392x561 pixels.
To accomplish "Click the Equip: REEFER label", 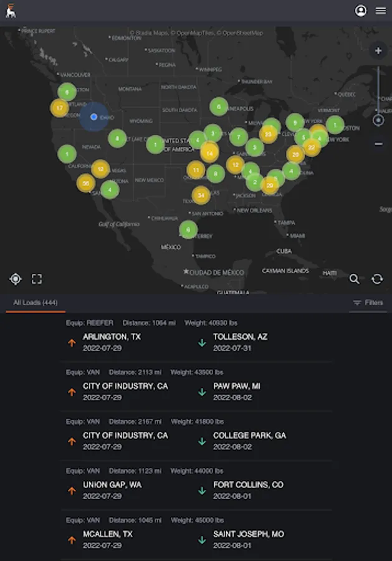I will pyautogui.click(x=89, y=323).
